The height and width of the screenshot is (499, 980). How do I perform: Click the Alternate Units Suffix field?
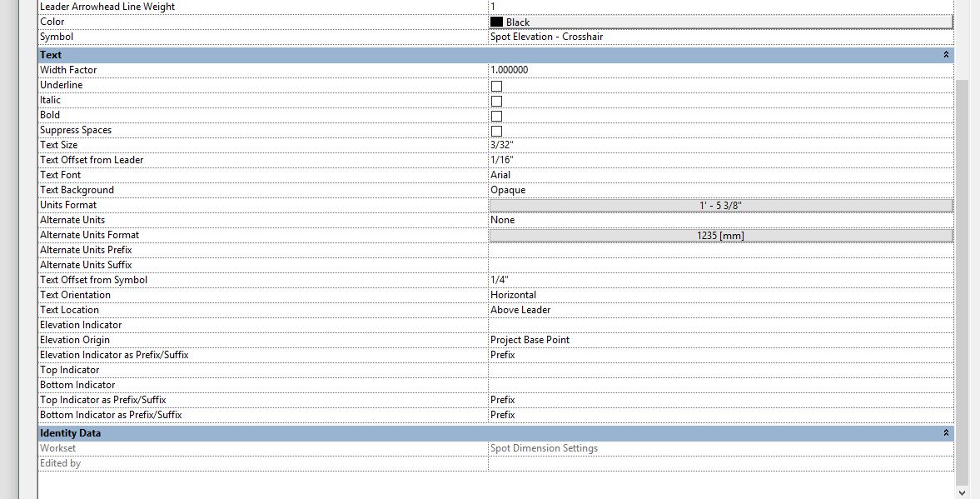[x=720, y=265]
